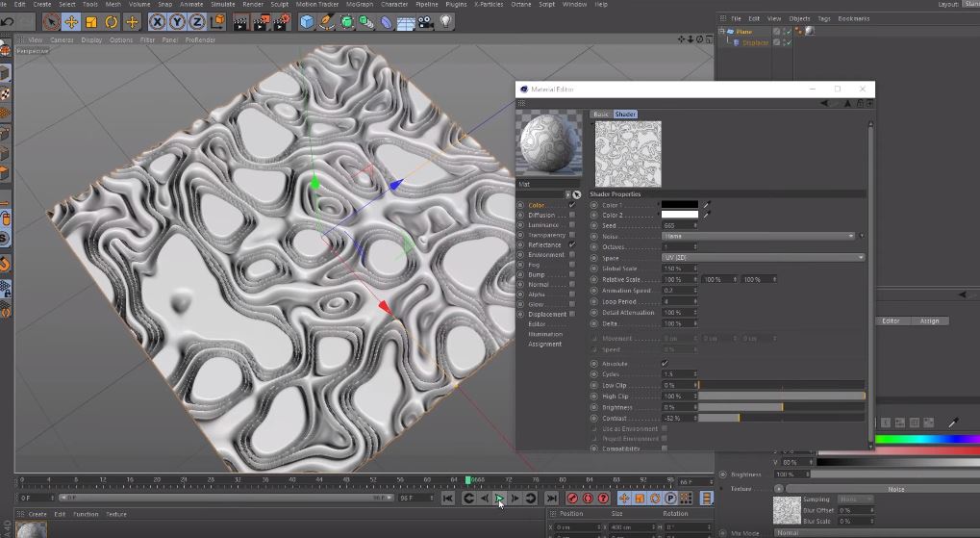Open the Render menu
Viewport: 980px width, 538px height.
(253, 4)
